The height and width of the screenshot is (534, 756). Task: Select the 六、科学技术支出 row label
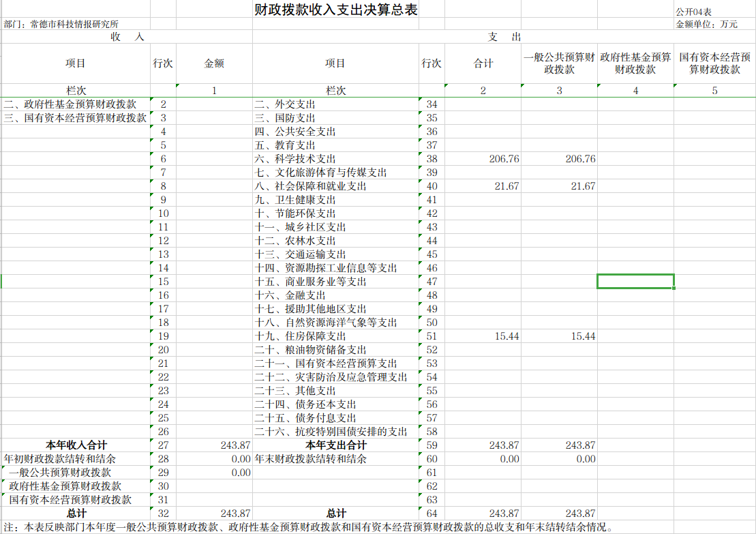295,159
